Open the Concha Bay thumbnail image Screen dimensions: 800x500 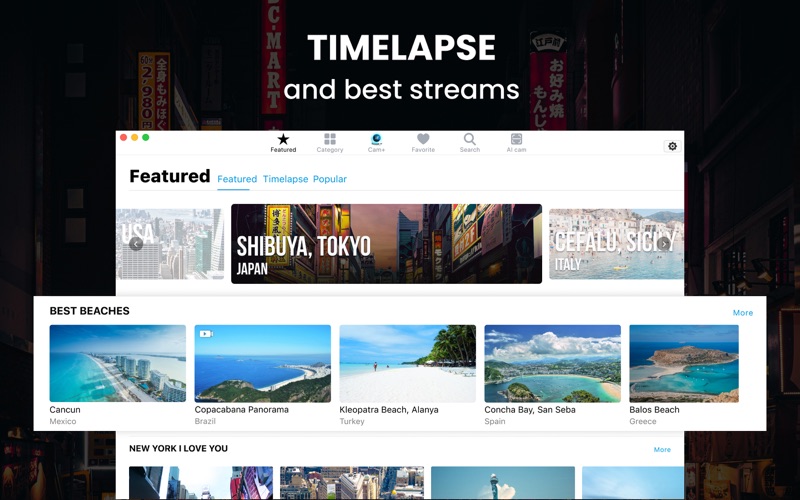[553, 363]
